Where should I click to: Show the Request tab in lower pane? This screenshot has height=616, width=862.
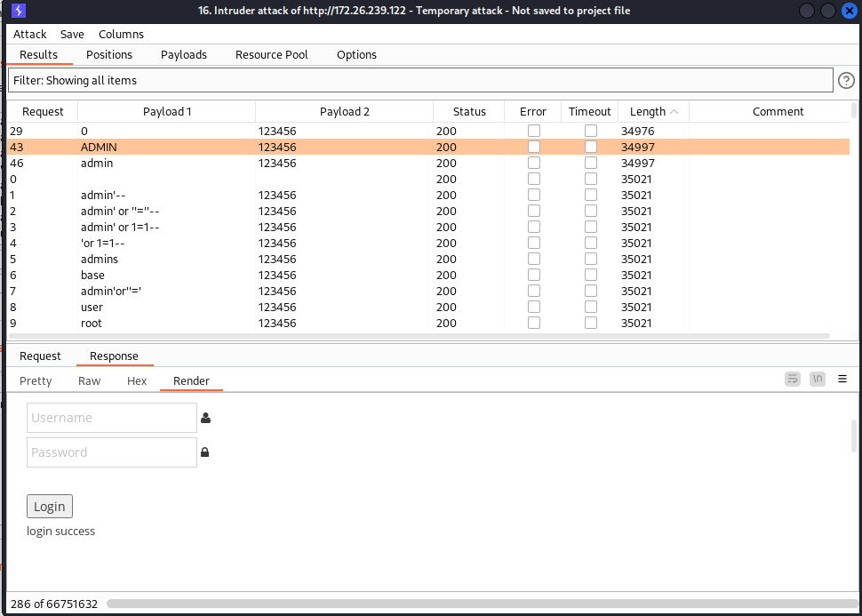point(40,356)
